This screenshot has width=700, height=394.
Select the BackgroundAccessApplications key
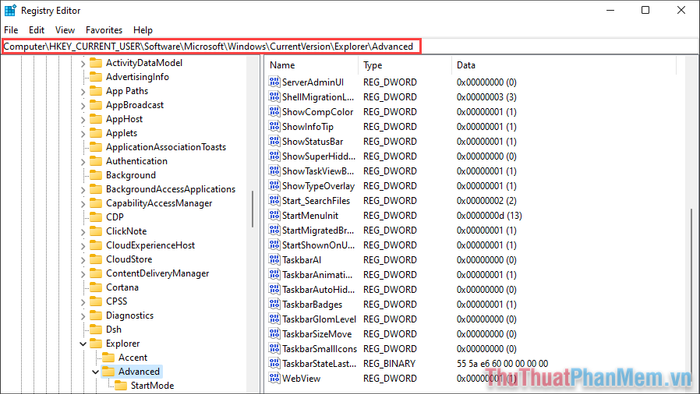click(171, 189)
